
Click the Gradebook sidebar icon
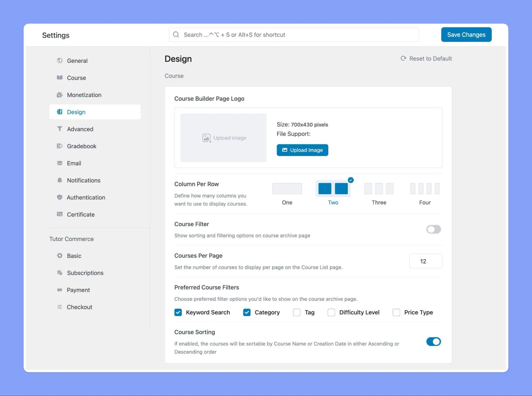click(x=60, y=145)
